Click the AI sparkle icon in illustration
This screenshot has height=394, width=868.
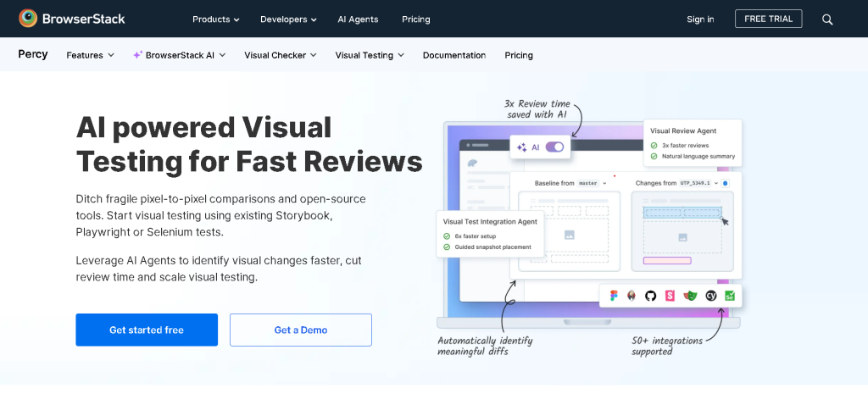[x=521, y=147]
